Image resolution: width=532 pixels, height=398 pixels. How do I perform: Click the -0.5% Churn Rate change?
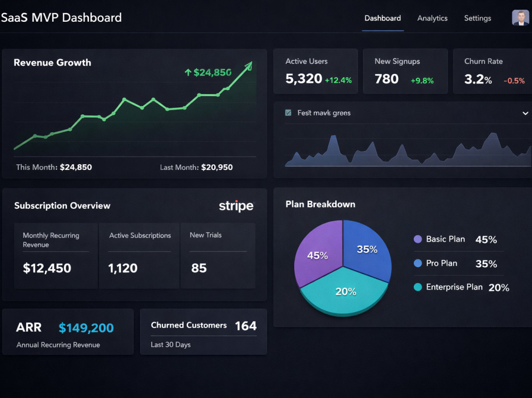tap(514, 81)
